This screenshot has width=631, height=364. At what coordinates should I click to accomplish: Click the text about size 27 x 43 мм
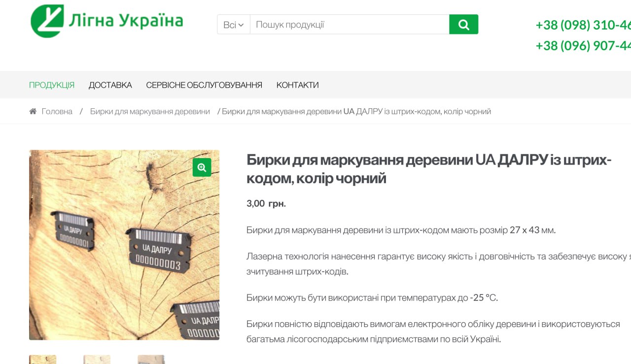coord(401,230)
